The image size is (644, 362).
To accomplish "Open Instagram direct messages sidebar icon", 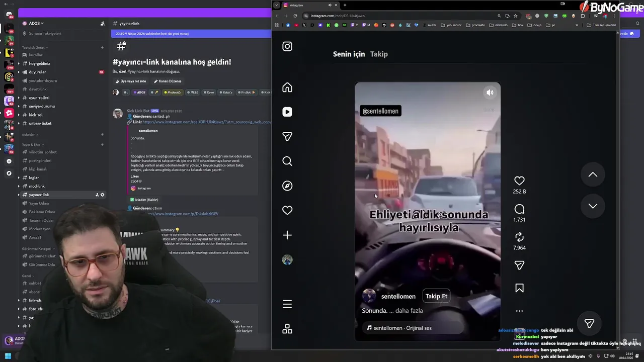I will click(x=287, y=137).
